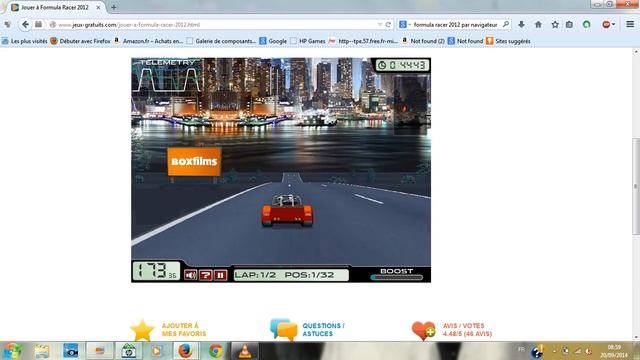640x360 pixels.
Task: Open the media player taskbar icon
Action: tap(156, 351)
